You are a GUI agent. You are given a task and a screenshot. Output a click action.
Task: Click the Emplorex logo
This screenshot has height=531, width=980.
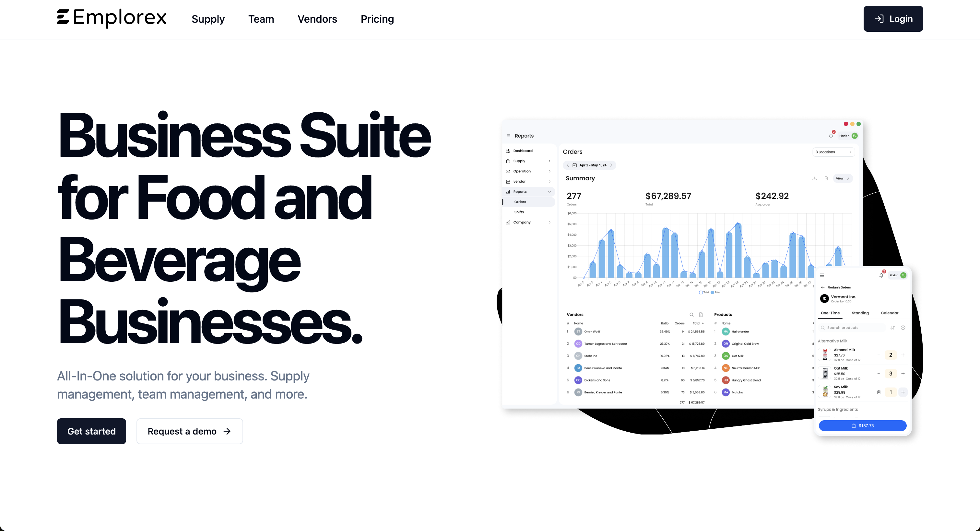tap(112, 18)
